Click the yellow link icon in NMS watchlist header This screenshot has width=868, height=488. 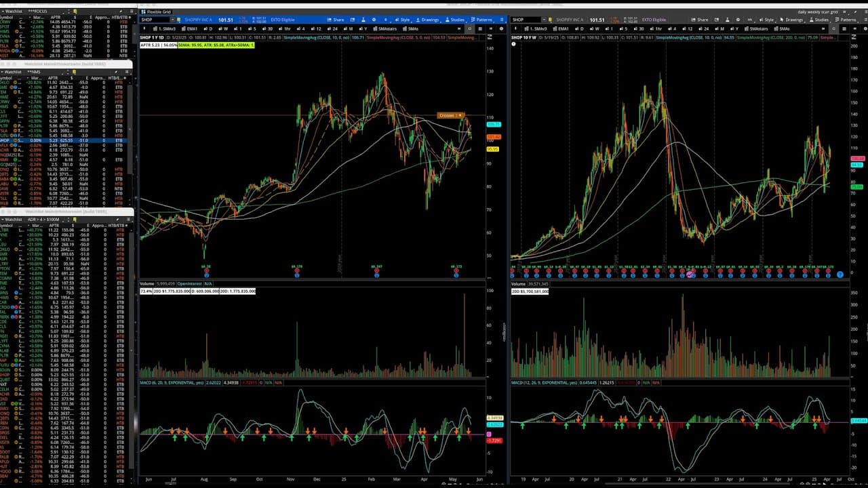pyautogui.click(x=74, y=71)
